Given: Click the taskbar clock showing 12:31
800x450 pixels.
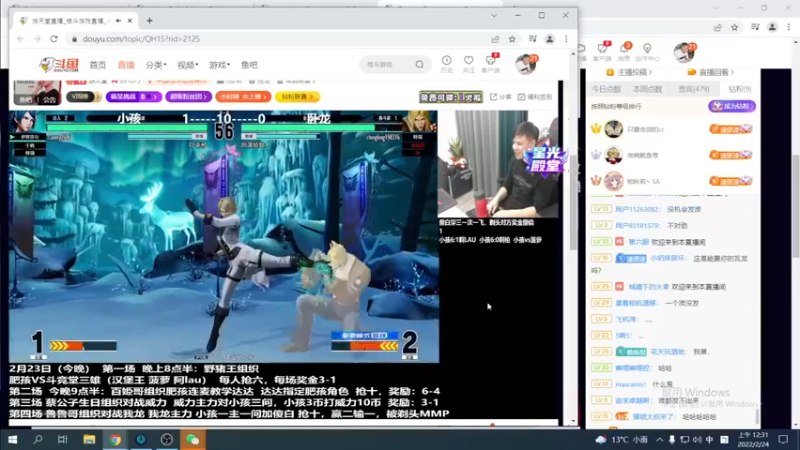Looking at the screenshot, I should [753, 439].
